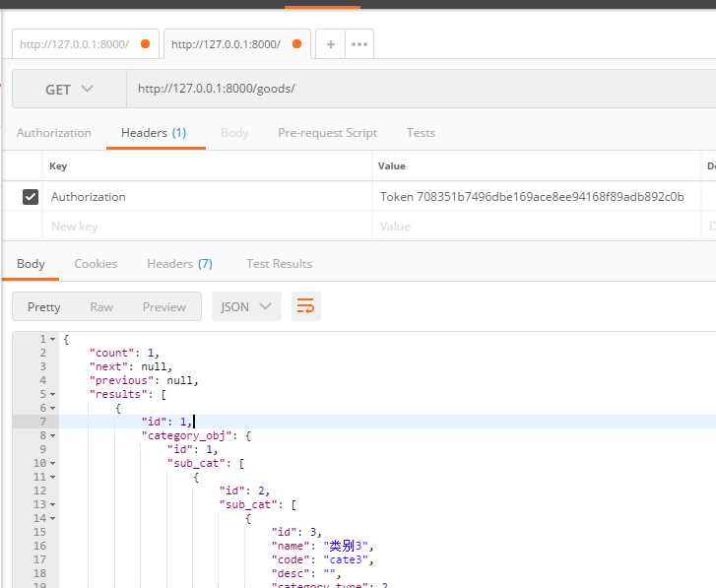Click the "desc": "" line

tap(306, 573)
